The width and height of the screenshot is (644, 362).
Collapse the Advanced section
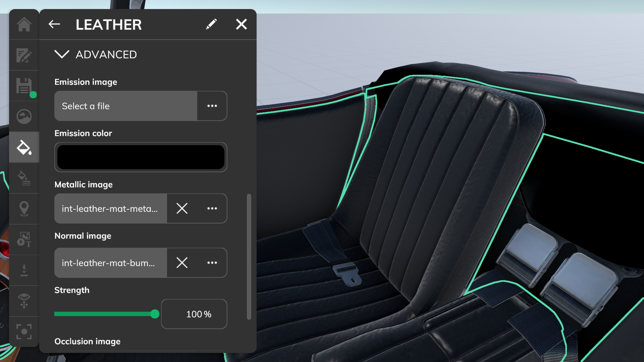[x=61, y=54]
